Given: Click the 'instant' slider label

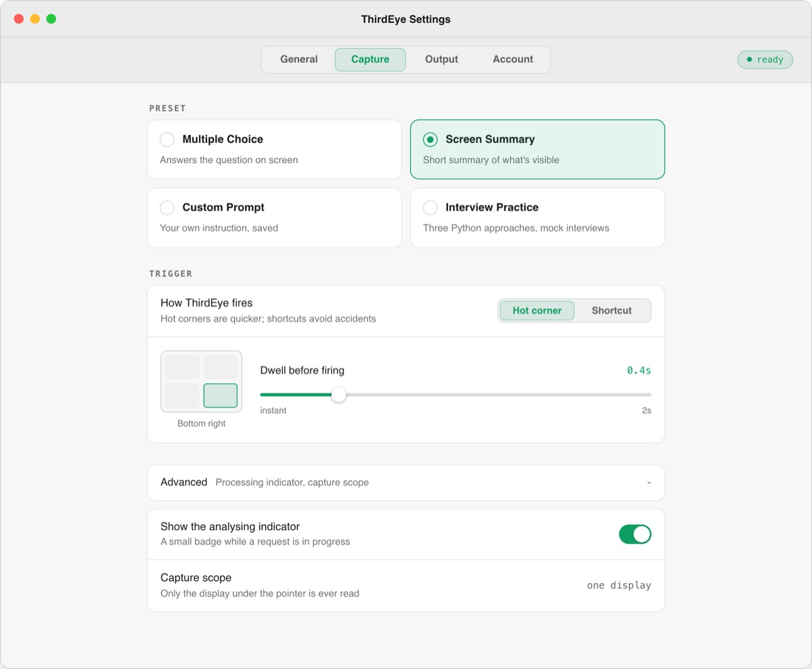Looking at the screenshot, I should (273, 410).
